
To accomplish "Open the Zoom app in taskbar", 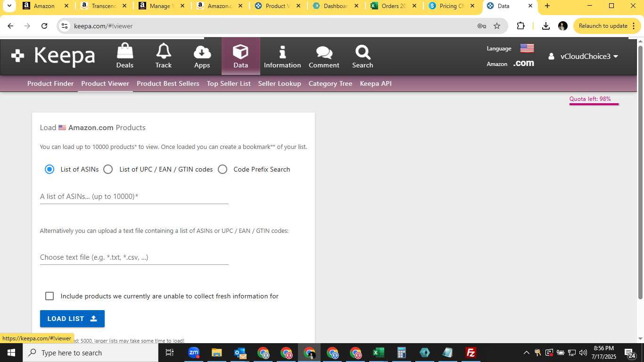I will point(194,353).
